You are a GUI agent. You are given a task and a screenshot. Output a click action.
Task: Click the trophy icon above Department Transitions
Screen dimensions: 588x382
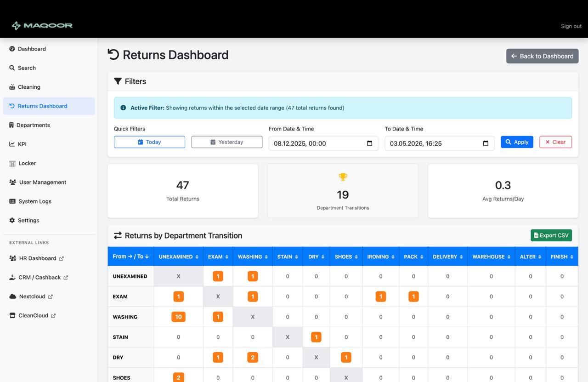point(343,177)
